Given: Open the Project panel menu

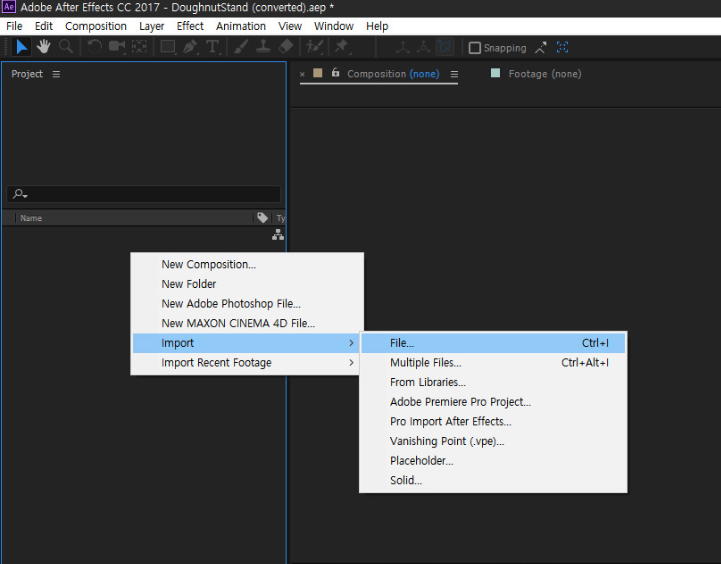Looking at the screenshot, I should pyautogui.click(x=56, y=74).
